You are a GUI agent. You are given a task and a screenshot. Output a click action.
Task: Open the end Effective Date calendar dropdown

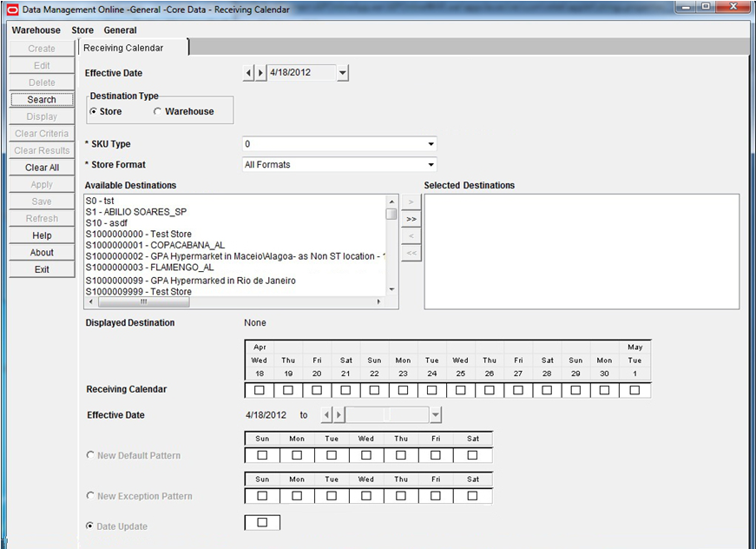point(436,415)
